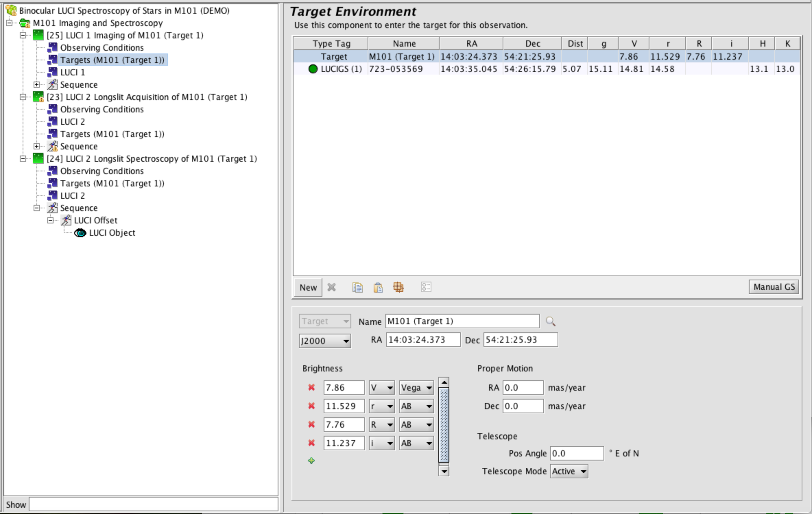Sort table by the Type Tag column header
The image size is (812, 514).
point(331,44)
